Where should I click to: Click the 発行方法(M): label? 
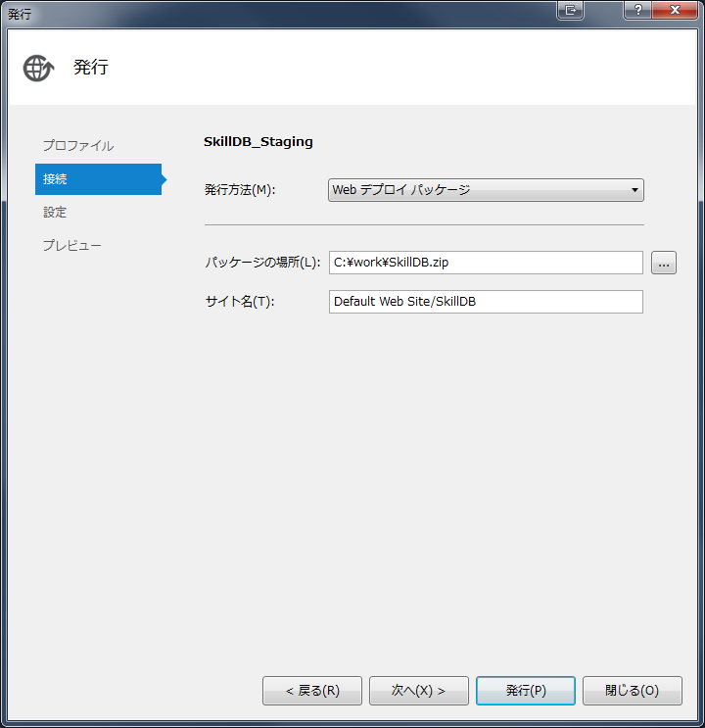(x=240, y=190)
